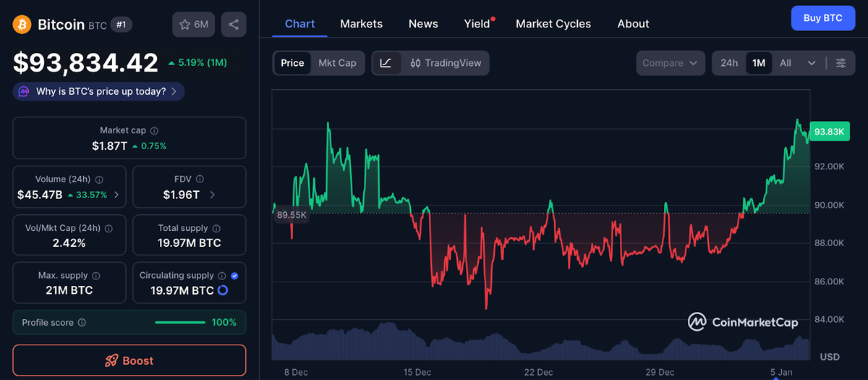Show info for Profile score
Viewport: 868px width, 380px height.
(x=82, y=323)
